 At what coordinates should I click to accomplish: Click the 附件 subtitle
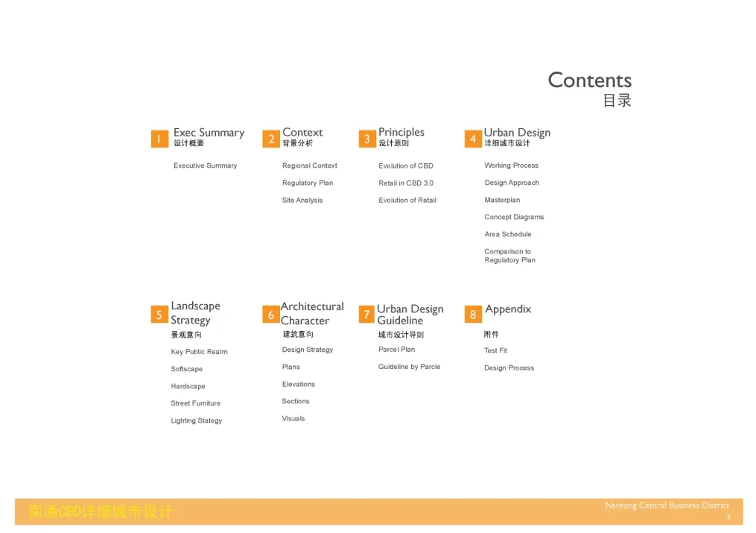[x=492, y=334]
